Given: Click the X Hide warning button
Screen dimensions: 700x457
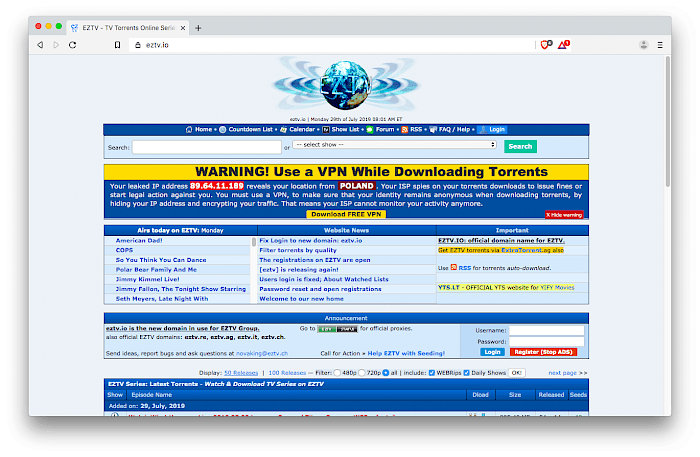Looking at the screenshot, I should 564,215.
